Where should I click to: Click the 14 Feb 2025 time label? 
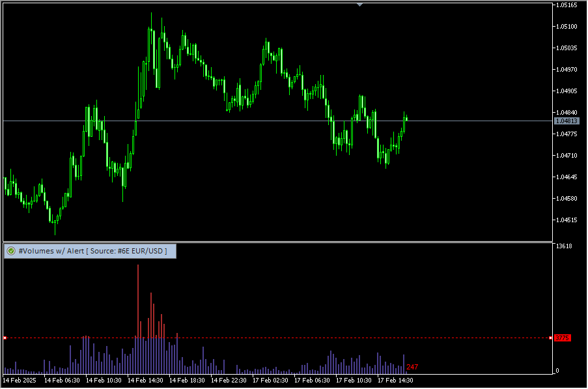click(x=20, y=380)
